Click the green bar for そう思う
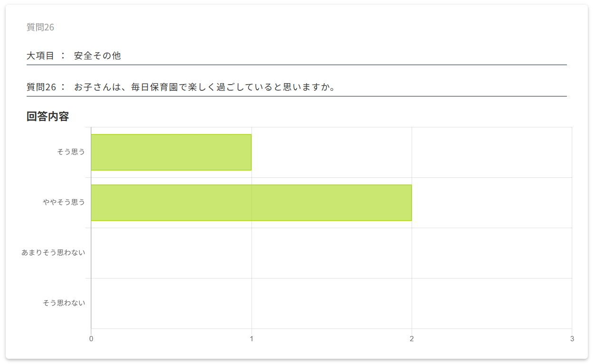The height and width of the screenshot is (364, 594). [171, 152]
